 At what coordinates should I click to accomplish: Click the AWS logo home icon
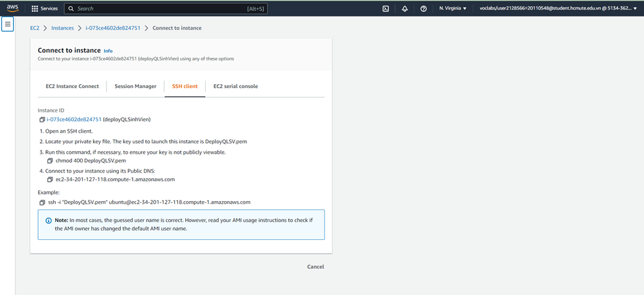click(12, 9)
